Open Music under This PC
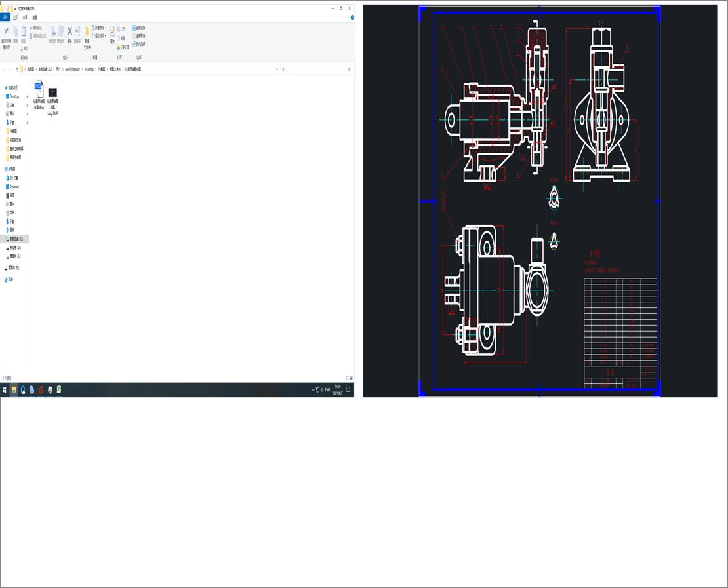728x588 pixels. (10, 230)
